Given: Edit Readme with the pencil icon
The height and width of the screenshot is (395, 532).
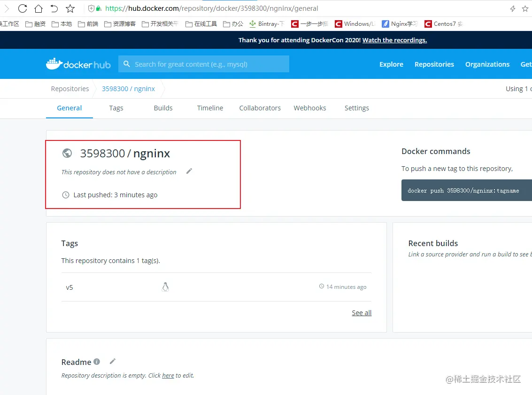Looking at the screenshot, I should (113, 361).
